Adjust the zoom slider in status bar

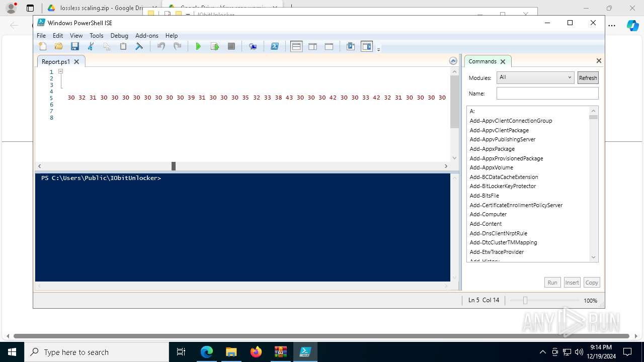point(525,300)
